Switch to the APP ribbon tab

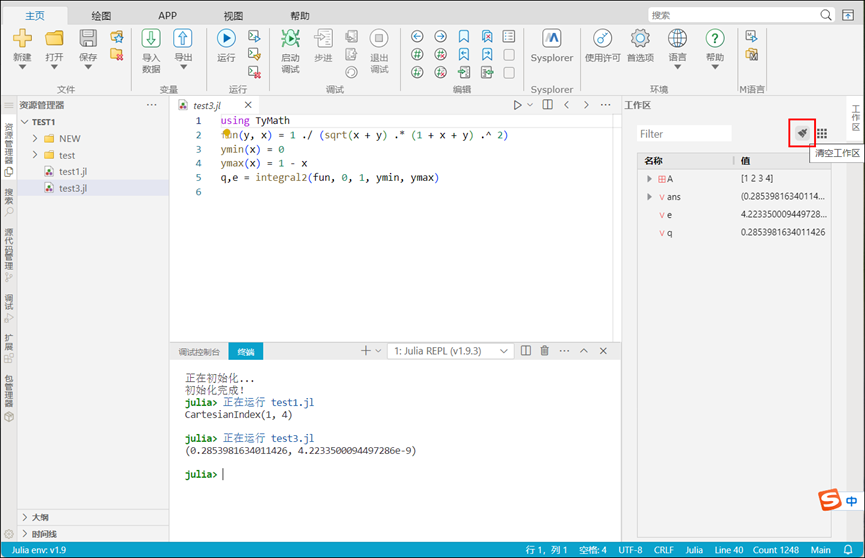point(167,15)
